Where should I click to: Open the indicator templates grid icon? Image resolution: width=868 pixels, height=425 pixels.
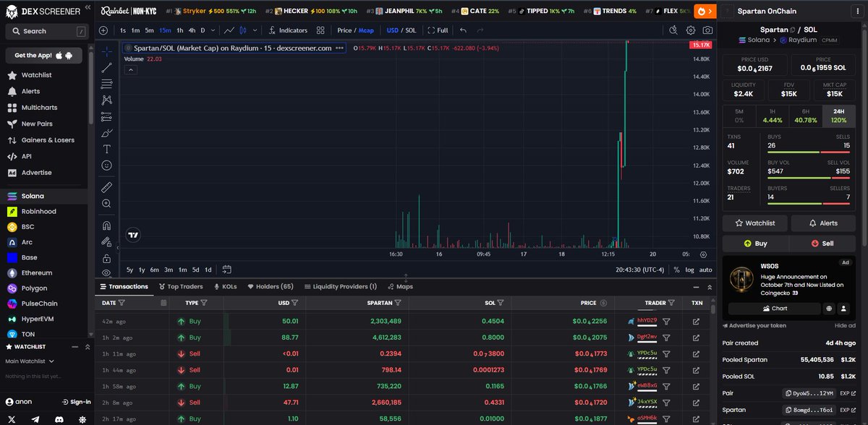[x=319, y=30]
